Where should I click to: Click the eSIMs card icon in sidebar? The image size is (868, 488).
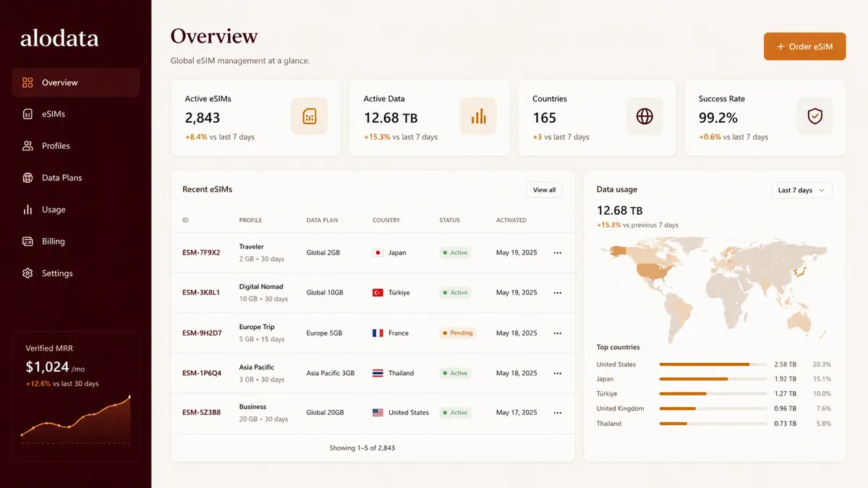(27, 114)
